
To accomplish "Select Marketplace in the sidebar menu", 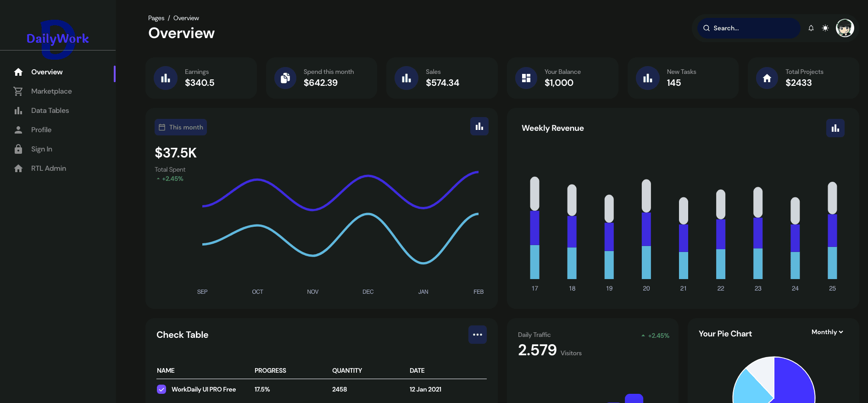I will click(x=51, y=91).
